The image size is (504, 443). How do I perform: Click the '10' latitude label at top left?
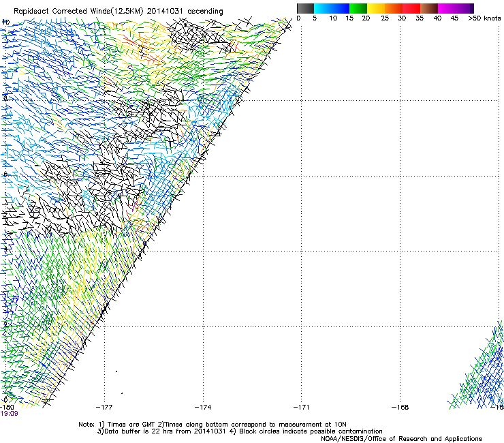(5, 22)
